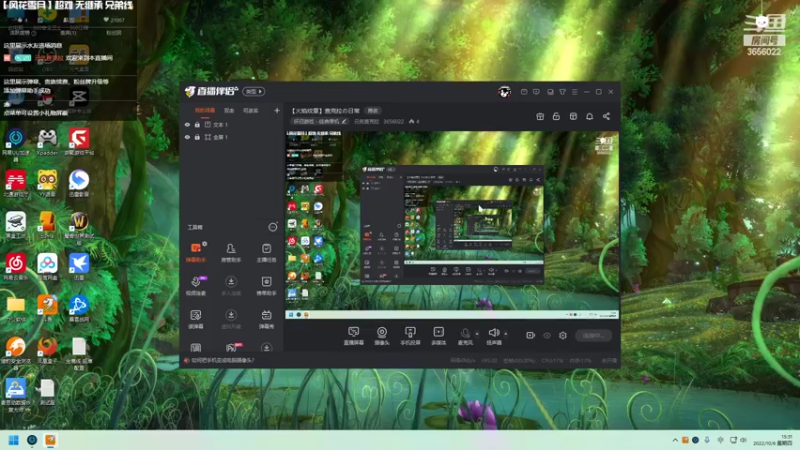Open the tool right of the download arrow, second row
This screenshot has width=800, height=450.
266,286
